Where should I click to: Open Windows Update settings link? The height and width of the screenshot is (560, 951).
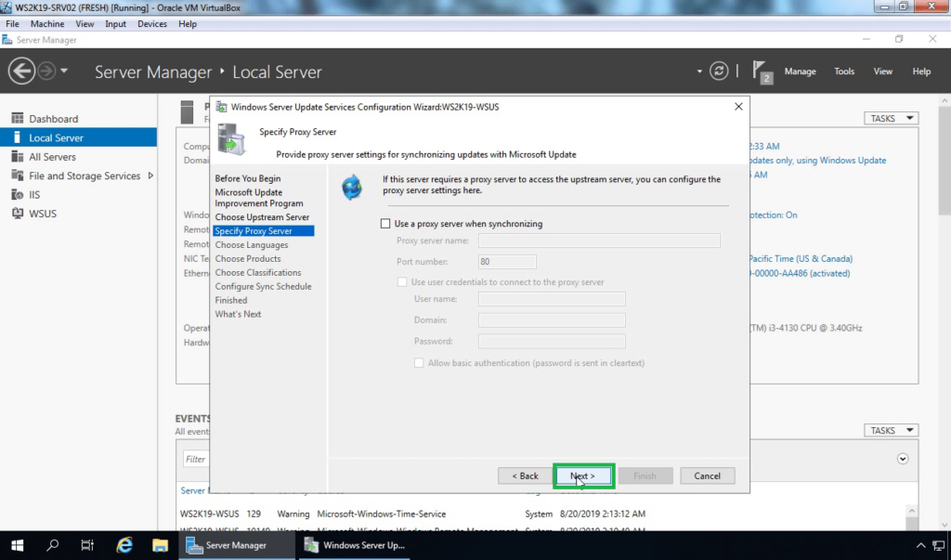(x=818, y=160)
